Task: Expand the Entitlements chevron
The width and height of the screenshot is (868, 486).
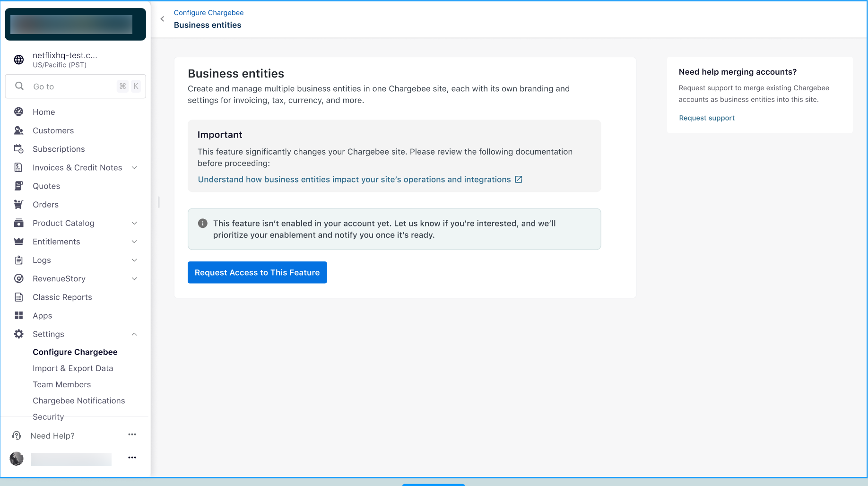Action: click(134, 242)
